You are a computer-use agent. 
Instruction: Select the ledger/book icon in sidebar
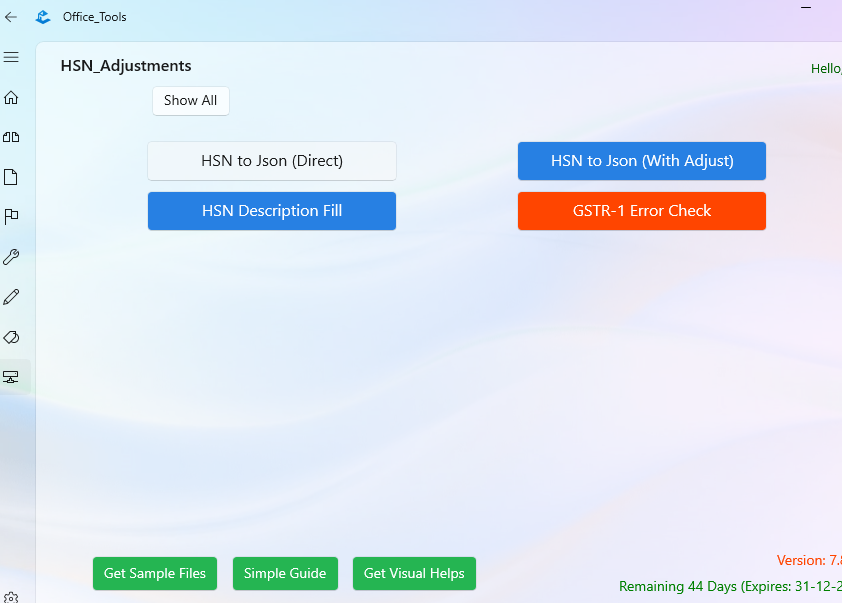click(11, 137)
